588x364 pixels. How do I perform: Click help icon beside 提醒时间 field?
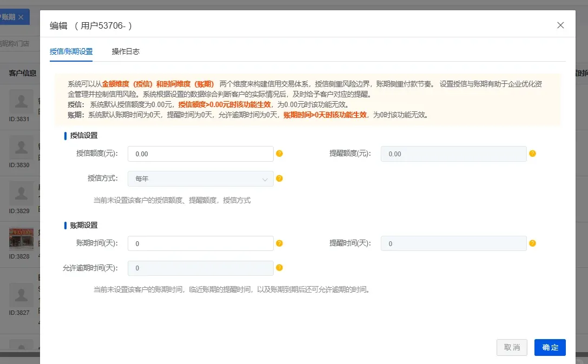[x=532, y=243]
